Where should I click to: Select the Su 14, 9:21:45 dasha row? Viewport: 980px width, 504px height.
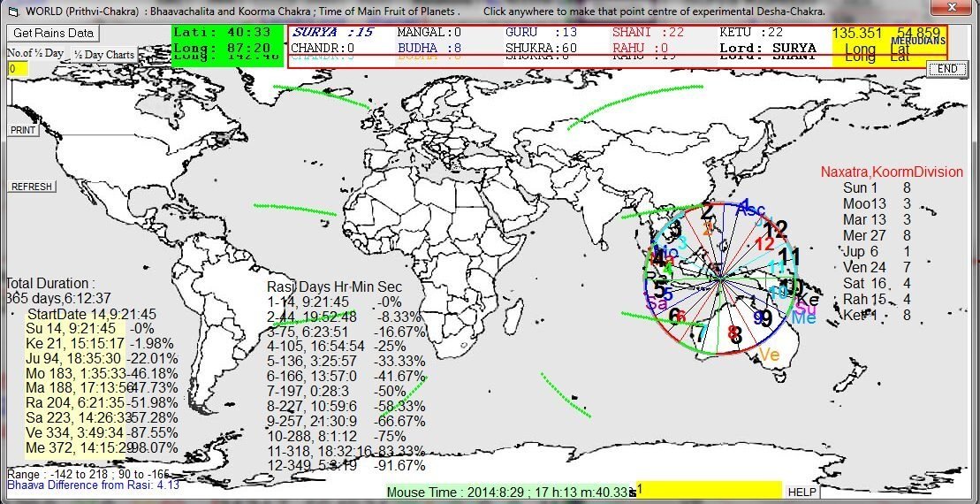(x=90, y=329)
